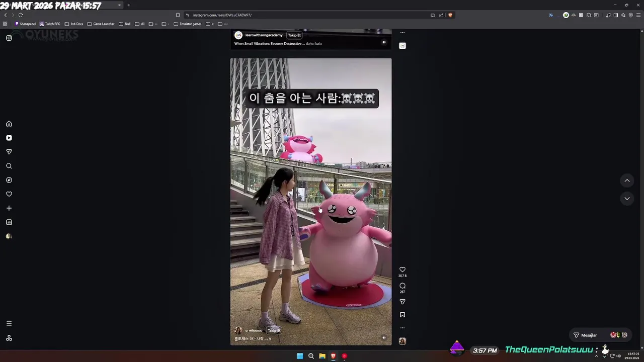Screen dimensions: 644x362
Task: Follow u_whoooo with the Takip Et button
Action: tap(274, 330)
